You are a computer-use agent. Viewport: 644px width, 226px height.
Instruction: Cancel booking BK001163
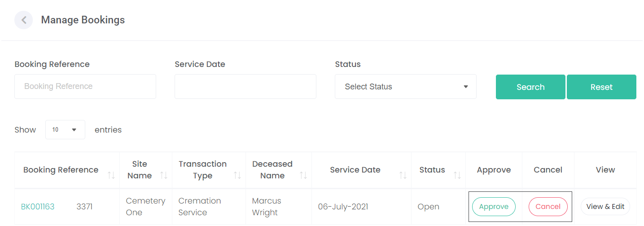(548, 207)
